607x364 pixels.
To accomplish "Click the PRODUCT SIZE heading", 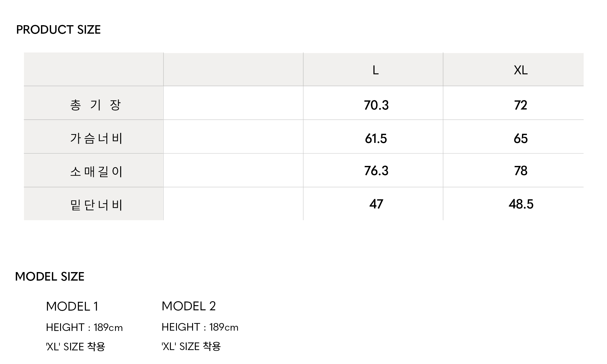I will [58, 30].
